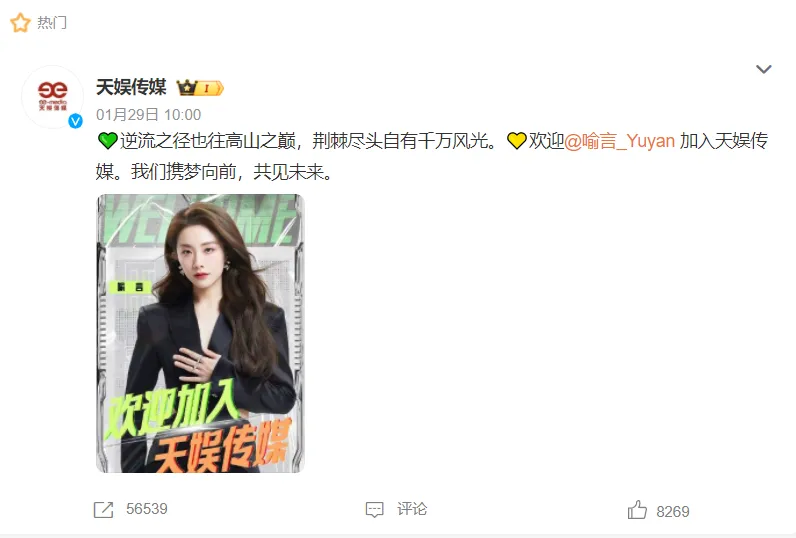This screenshot has height=538, width=796.
Task: Click the repost share icon
Action: click(x=104, y=510)
